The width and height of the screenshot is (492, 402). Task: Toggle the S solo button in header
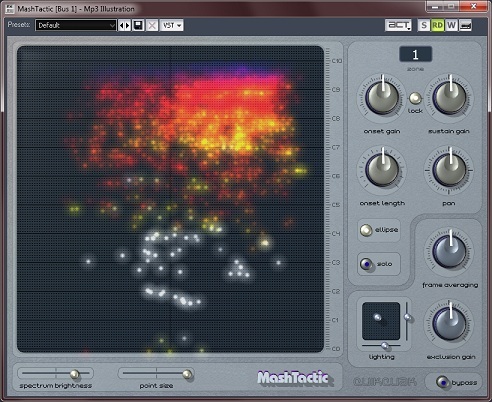click(424, 25)
